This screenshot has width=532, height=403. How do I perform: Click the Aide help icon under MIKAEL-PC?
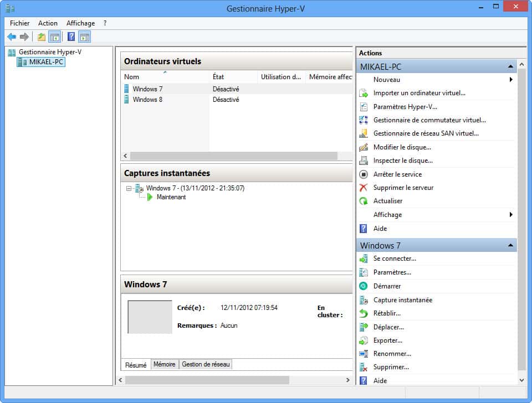click(364, 229)
